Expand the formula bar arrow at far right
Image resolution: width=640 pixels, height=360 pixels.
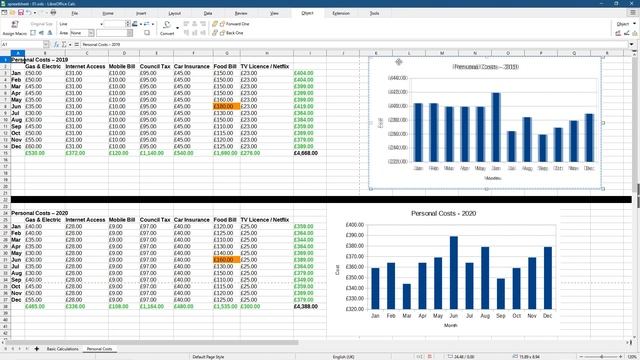tap(631, 44)
